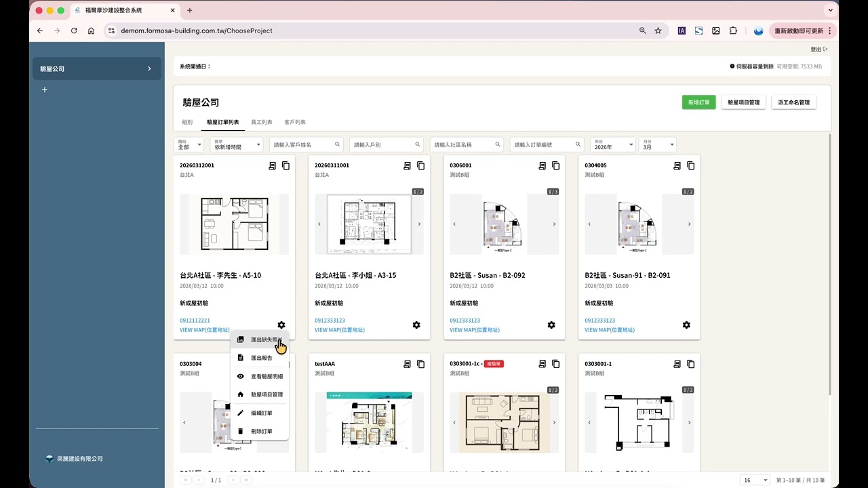Reload the page in browser toolbar
868x488 pixels.
[74, 30]
